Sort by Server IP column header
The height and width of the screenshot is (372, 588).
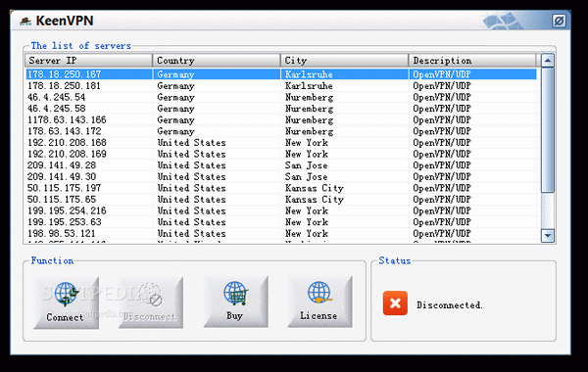click(88, 61)
